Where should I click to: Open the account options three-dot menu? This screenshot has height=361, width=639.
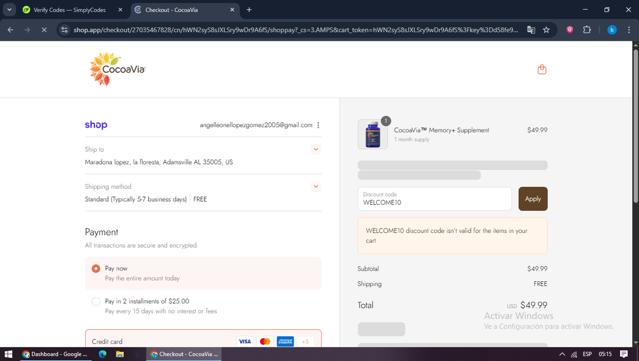318,125
